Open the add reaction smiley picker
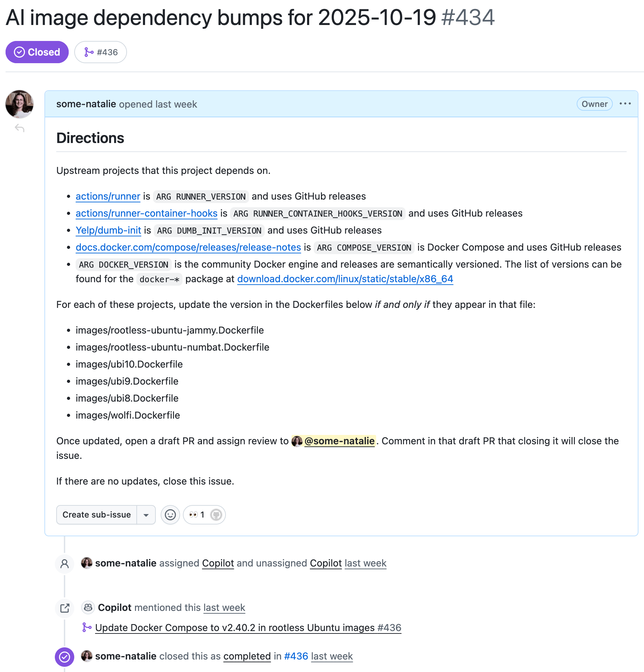Image resolution: width=644 pixels, height=672 pixels. pyautogui.click(x=170, y=515)
